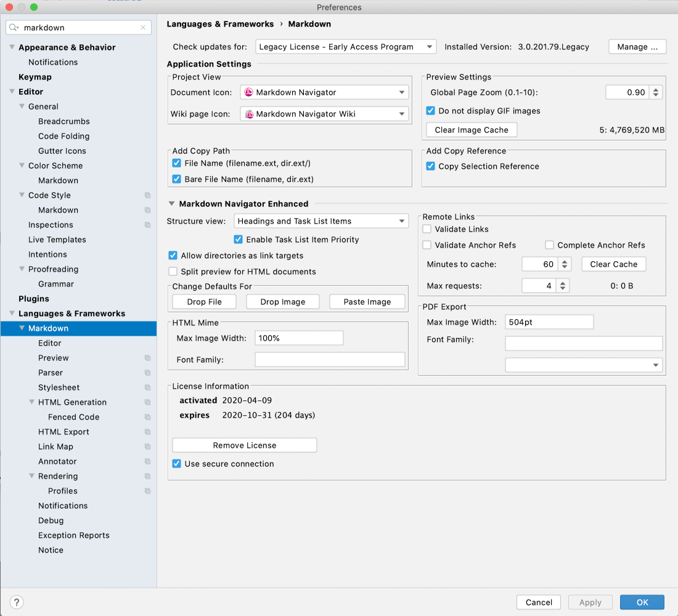Uncheck Allow directories as link targets

click(x=173, y=256)
